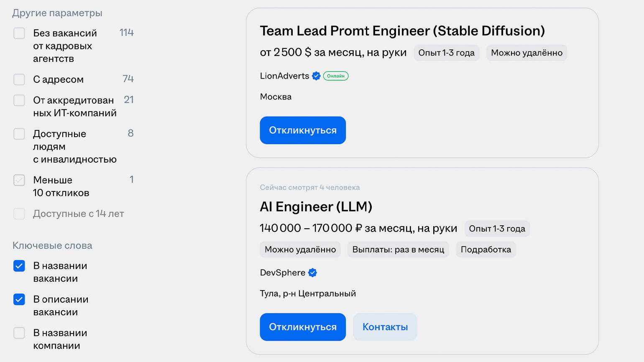Toggle От аккредитованных ИТ-компаний checkbox

coord(19,100)
